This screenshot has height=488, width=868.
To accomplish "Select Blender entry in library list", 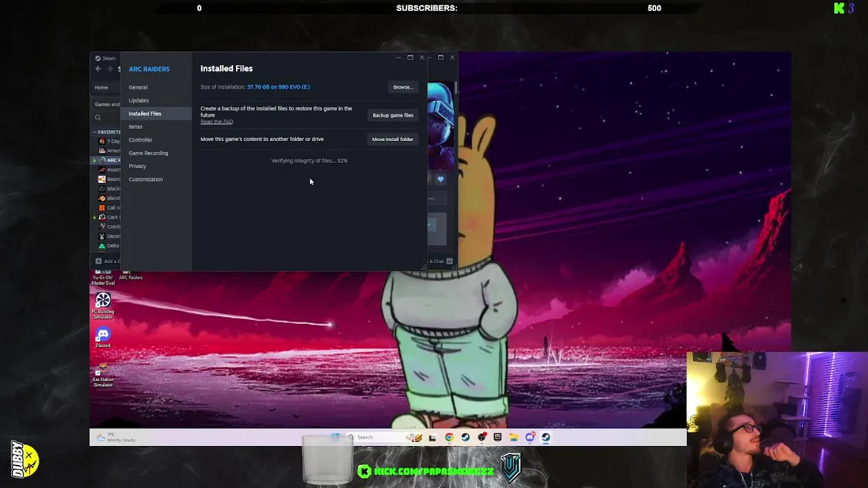I will coord(109,198).
